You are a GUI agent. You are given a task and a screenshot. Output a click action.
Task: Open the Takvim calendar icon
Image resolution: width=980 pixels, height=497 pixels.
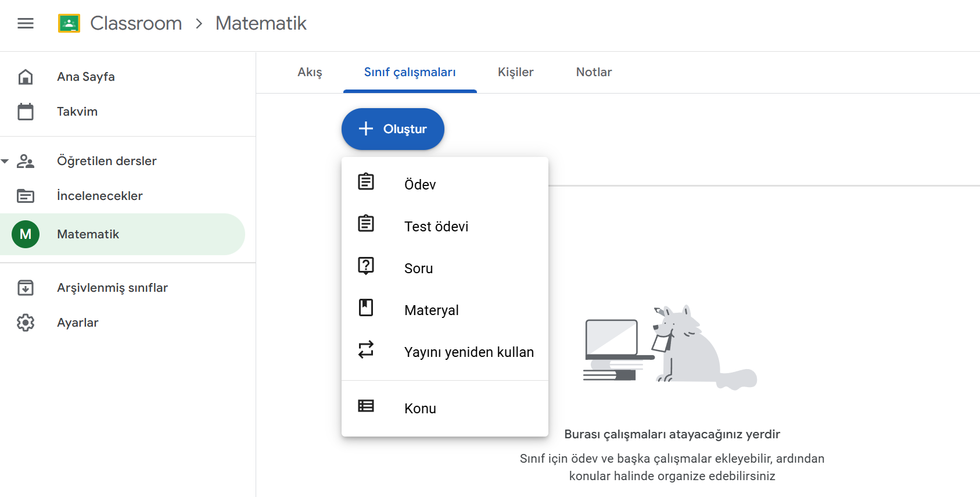(26, 112)
